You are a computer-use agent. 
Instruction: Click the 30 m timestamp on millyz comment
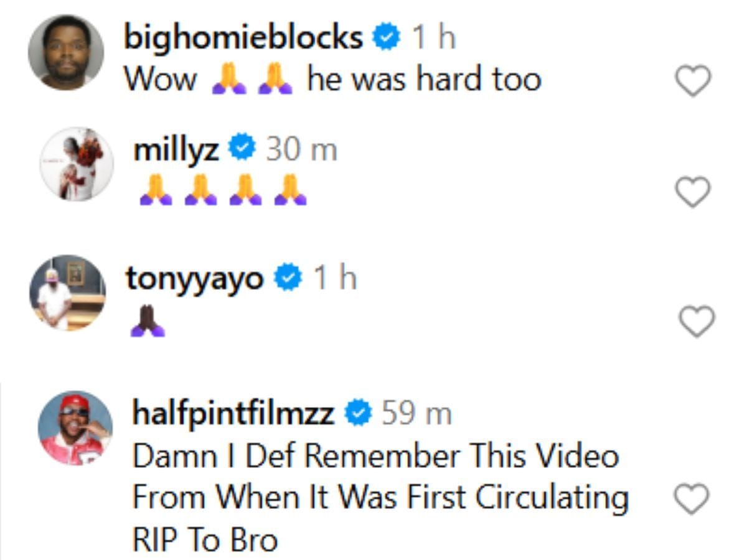point(301,149)
